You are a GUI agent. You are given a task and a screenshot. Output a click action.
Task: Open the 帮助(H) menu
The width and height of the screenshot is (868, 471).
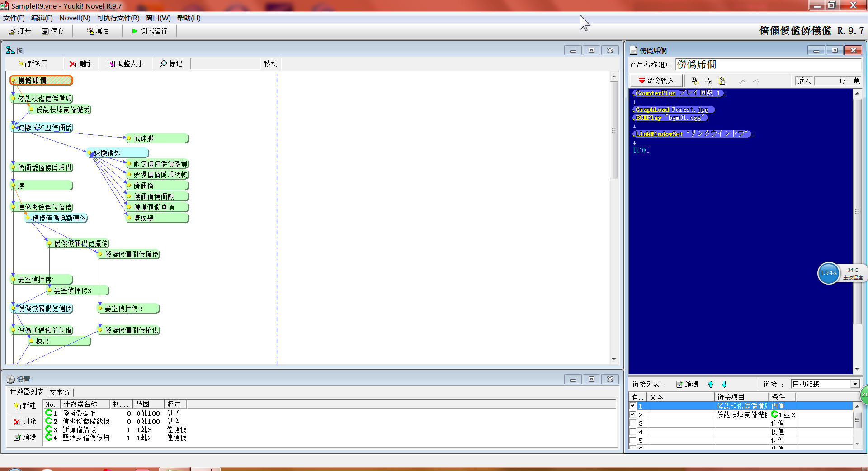coord(189,18)
